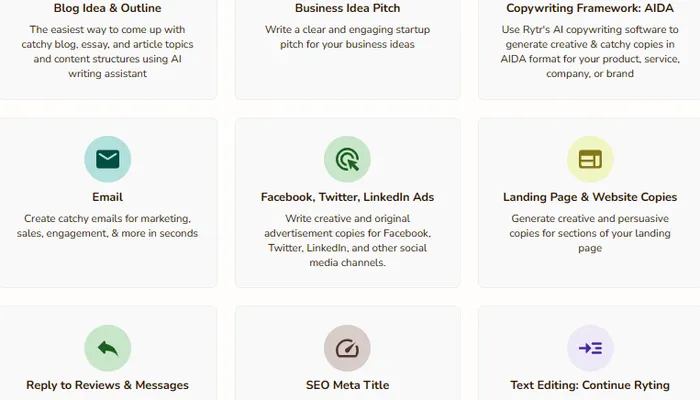Click the startup pitch description text
Viewport: 700px width, 400px height.
coord(347,37)
